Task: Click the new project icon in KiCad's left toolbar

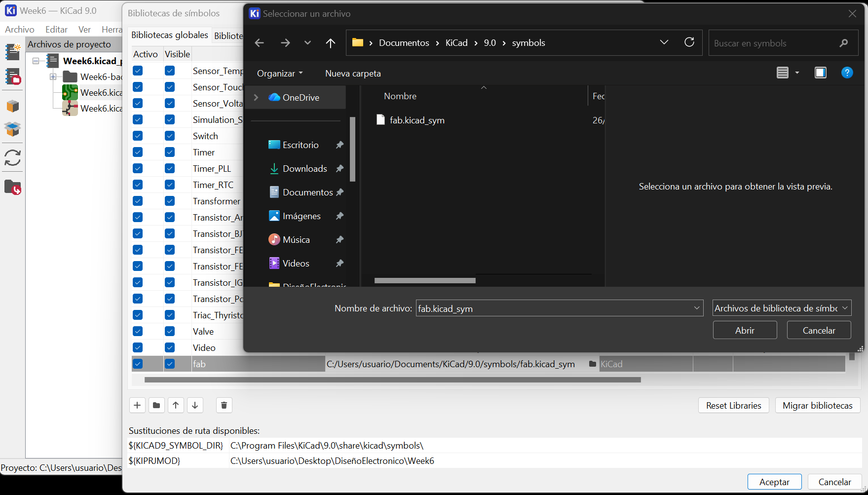Action: tap(12, 51)
